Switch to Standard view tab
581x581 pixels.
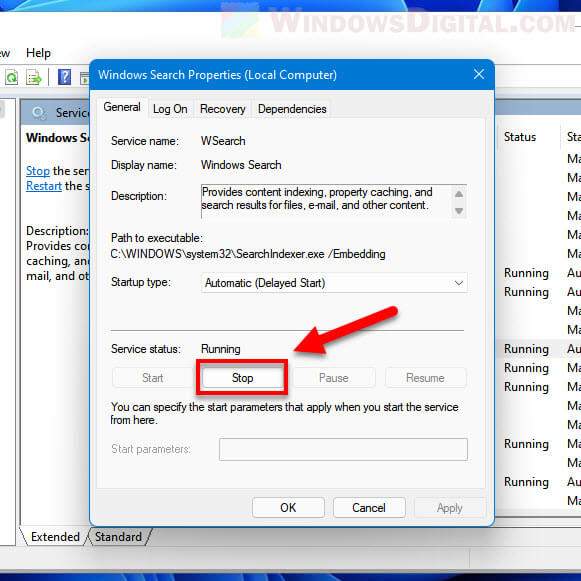[x=118, y=537]
